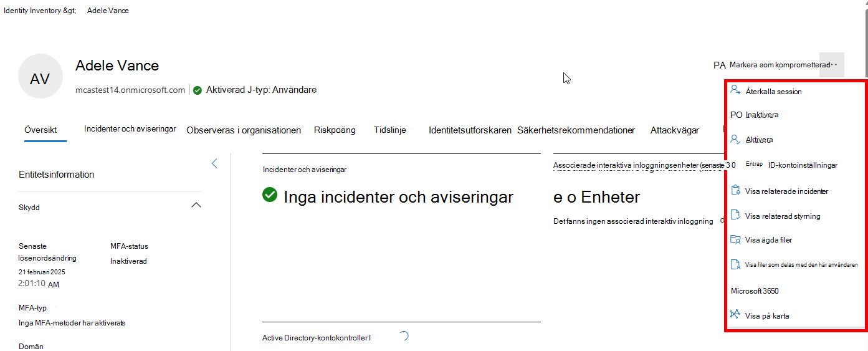Click the Visa på karta map icon
This screenshot has width=868, height=351.
coord(735,315)
